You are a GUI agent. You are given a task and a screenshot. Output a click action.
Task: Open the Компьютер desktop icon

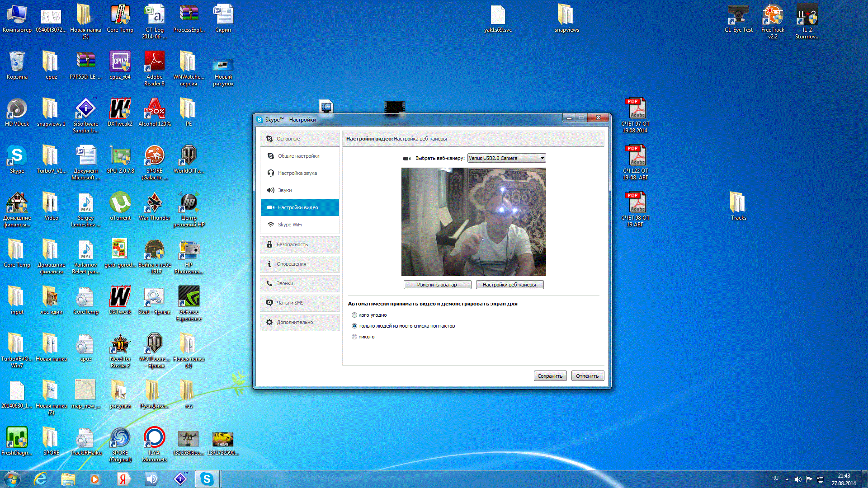(x=17, y=19)
